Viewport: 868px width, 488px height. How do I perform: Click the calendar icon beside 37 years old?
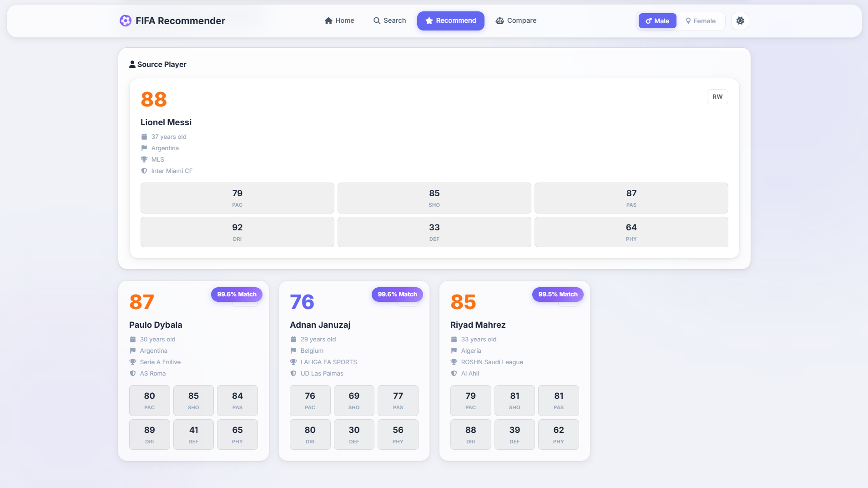[x=144, y=137]
